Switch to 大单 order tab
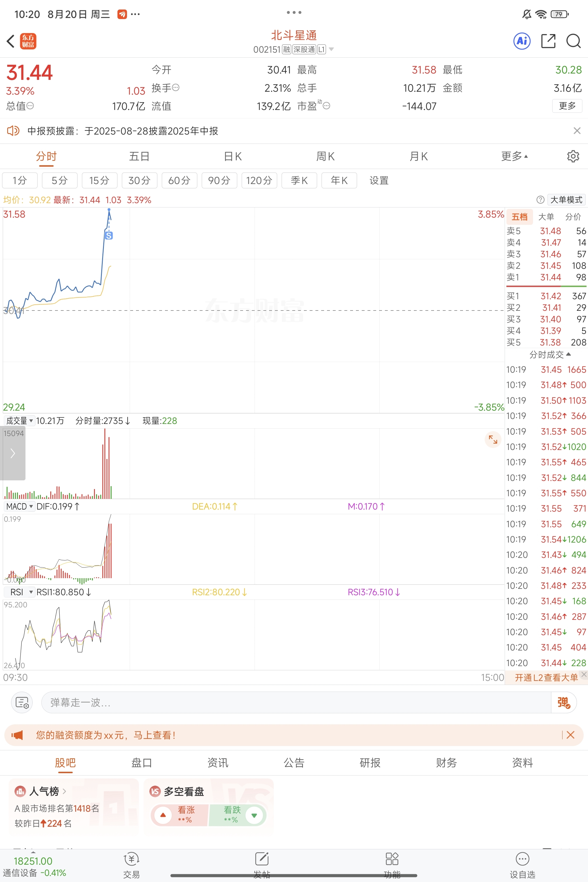588x882 pixels. (546, 216)
